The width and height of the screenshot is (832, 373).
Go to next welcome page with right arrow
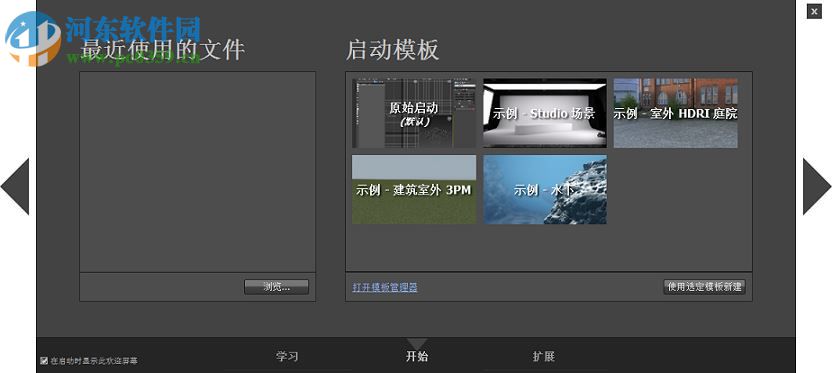pos(817,186)
